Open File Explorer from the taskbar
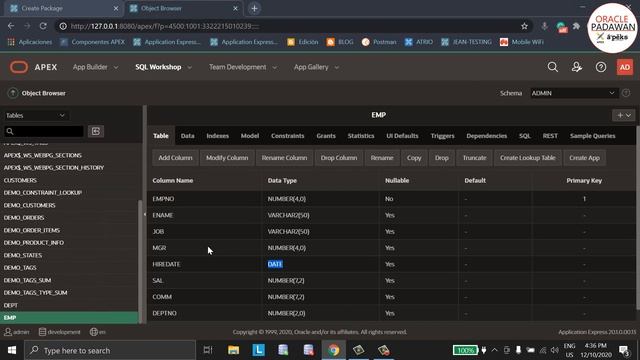 coord(233,350)
